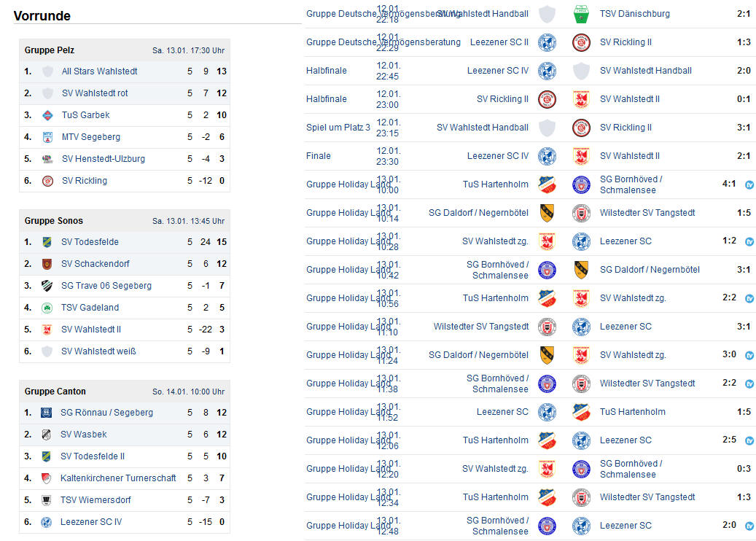Click the SV Wahlstedt II crest in Finale row

click(581, 156)
